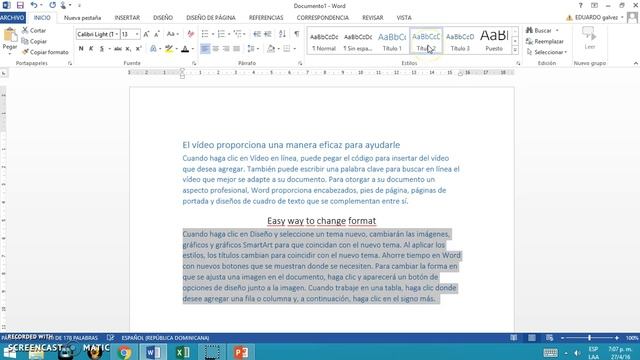Image resolution: width=640 pixels, height=360 pixels.
Task: Click the sort A-Z icon
Action: [282, 34]
